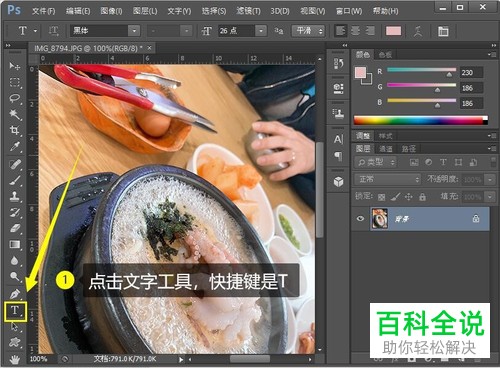Screen dimensions: 500x368
Task: Open blend mode dropdown 正常
Action: pyautogui.click(x=387, y=179)
